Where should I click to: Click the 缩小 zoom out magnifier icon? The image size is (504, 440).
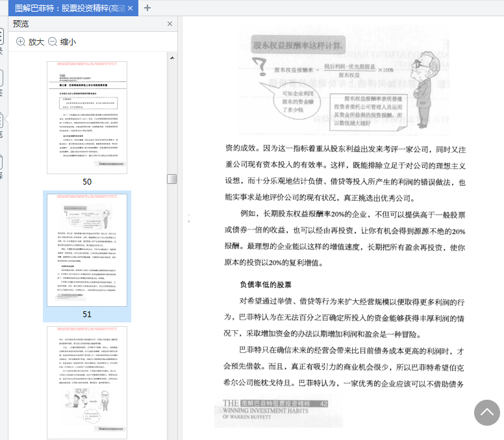[x=53, y=42]
